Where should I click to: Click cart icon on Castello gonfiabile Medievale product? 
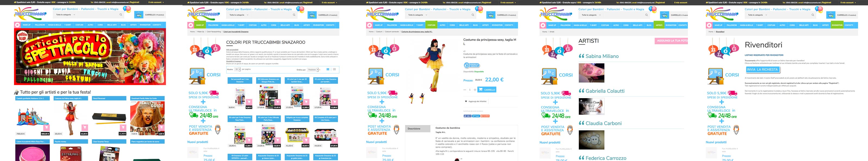point(46,127)
